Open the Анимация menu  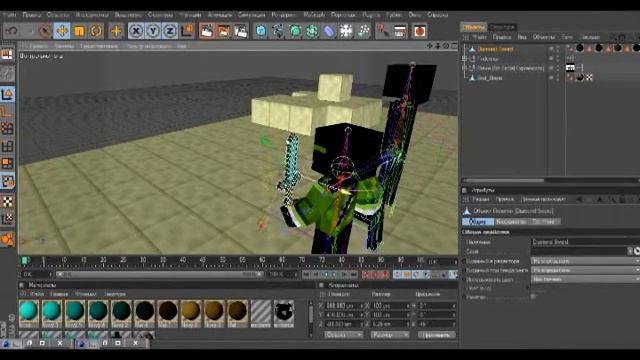point(220,15)
